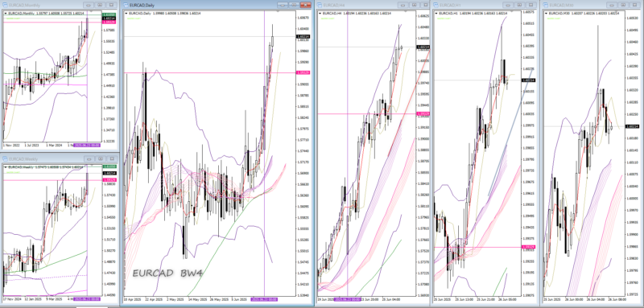The height and width of the screenshot is (308, 644).
Task: Click the EURCAD,Monthly window title icon
Action: (6, 5)
